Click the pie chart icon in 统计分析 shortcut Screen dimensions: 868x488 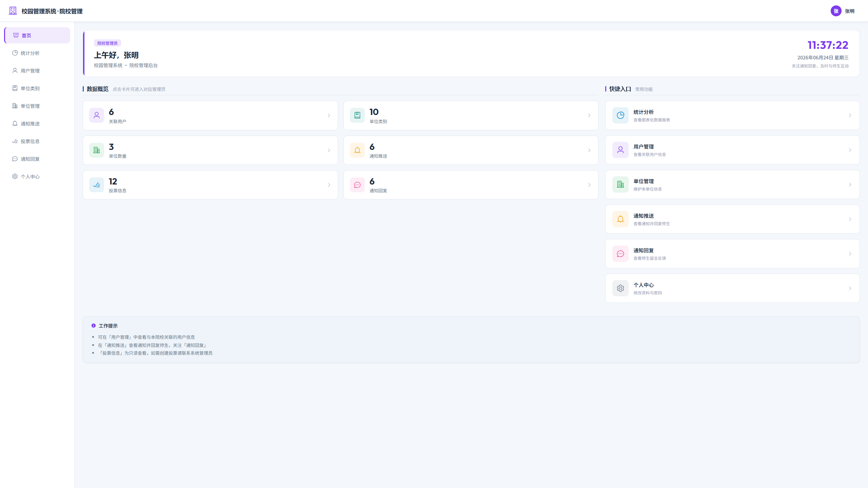[620, 115]
